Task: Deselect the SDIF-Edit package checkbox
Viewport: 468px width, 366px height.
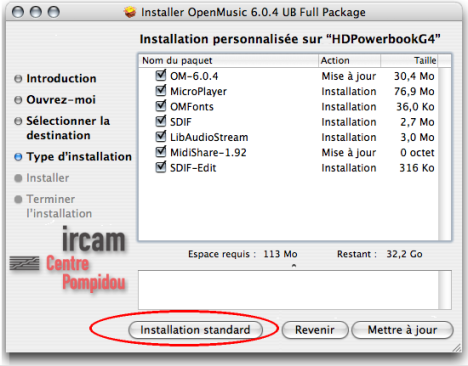Action: 161,167
